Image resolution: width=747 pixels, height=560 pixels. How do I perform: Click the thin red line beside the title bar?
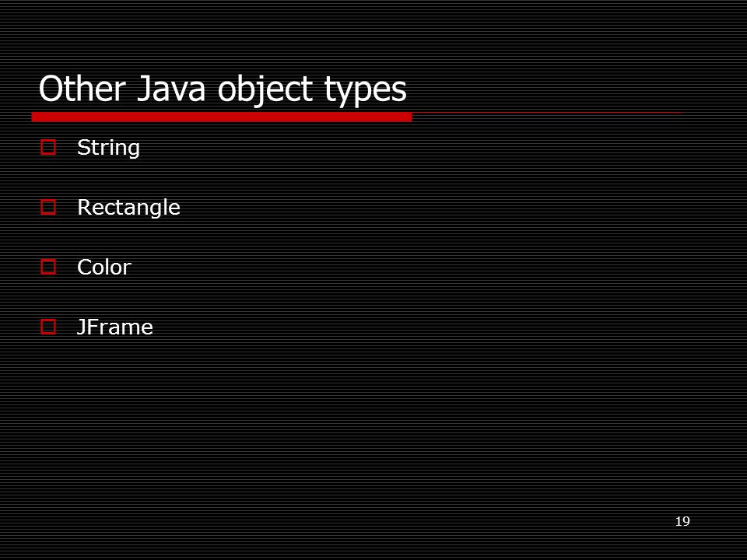point(548,113)
